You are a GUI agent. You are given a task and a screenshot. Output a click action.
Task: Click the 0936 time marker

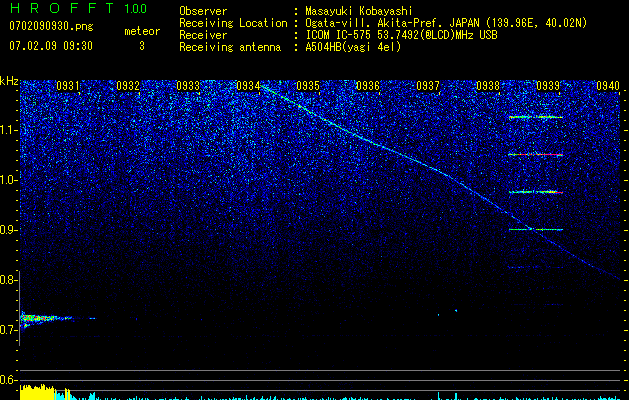pyautogui.click(x=367, y=86)
